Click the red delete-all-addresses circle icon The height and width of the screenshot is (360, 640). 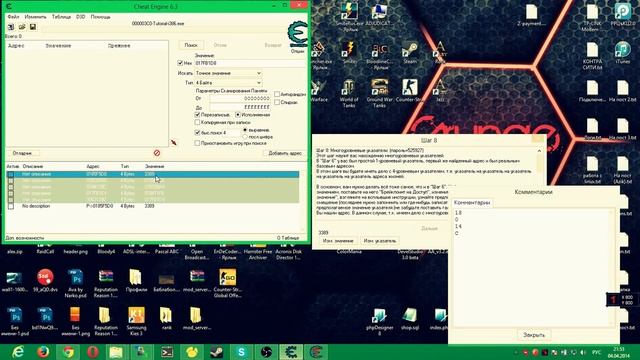tap(157, 153)
